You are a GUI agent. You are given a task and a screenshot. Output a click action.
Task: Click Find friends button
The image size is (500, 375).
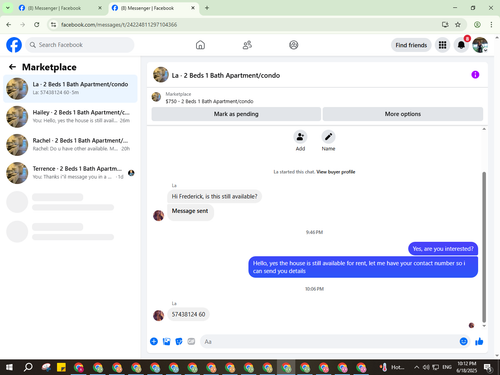click(411, 45)
